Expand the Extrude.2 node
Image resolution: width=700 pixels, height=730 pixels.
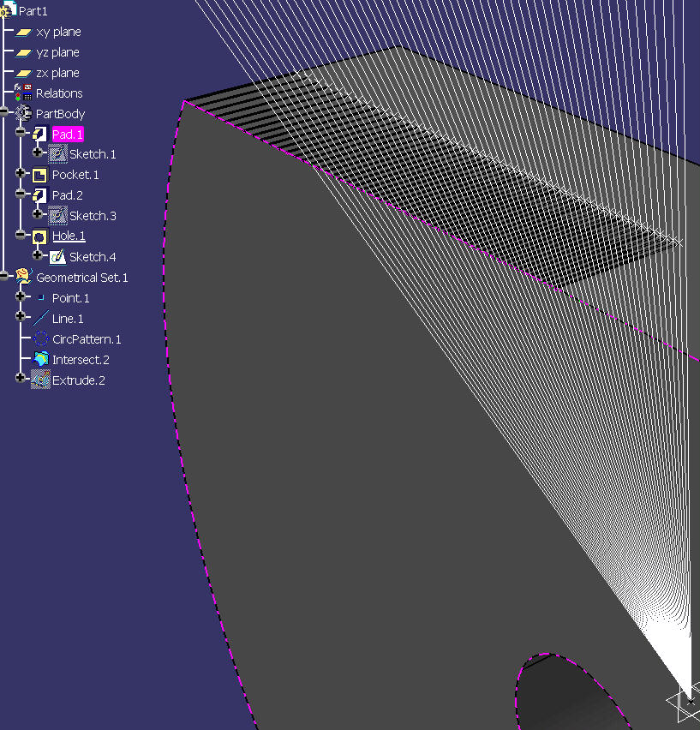pos(20,378)
